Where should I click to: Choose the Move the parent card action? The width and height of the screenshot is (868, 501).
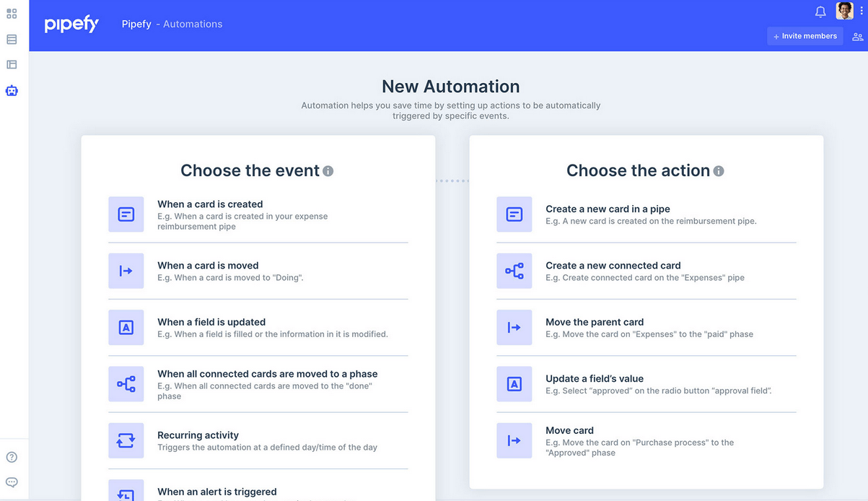(646, 328)
